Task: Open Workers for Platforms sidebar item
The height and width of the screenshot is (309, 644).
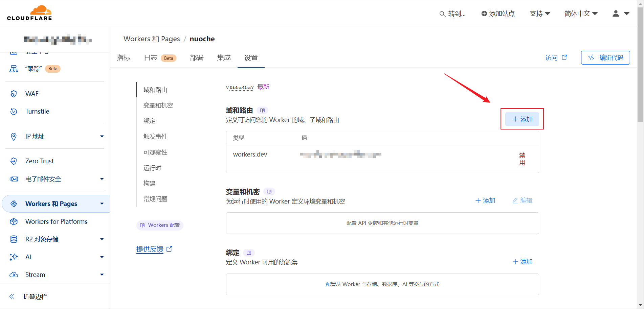Action: point(56,221)
